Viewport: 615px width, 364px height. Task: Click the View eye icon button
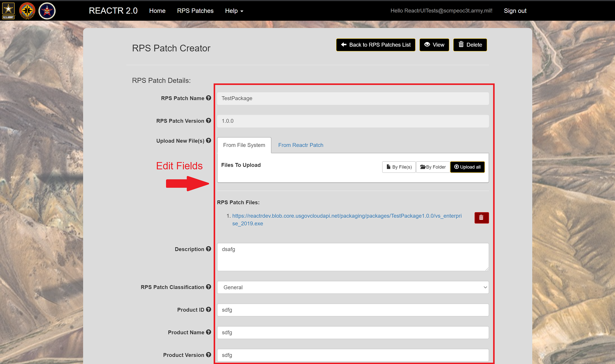click(434, 45)
